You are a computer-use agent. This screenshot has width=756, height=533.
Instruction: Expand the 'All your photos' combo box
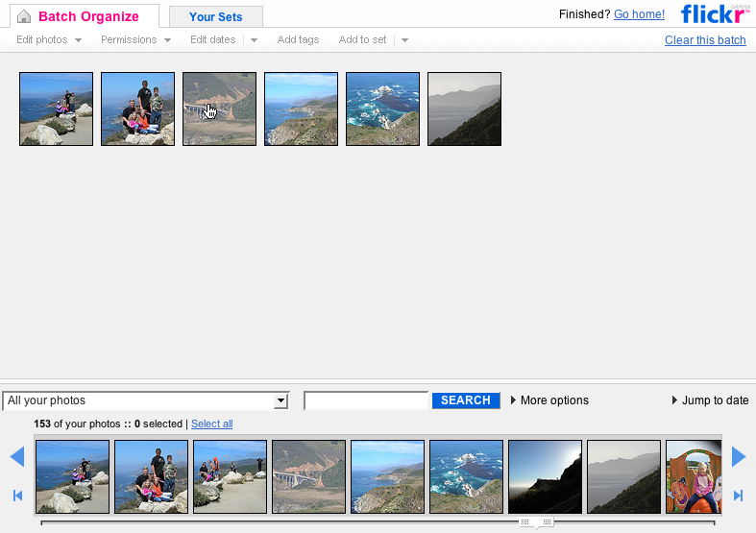tap(280, 400)
